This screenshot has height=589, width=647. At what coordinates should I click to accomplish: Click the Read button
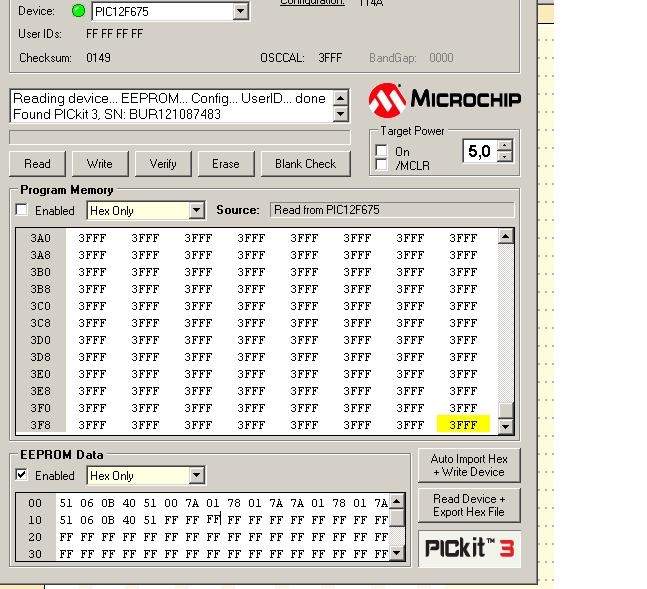point(38,164)
